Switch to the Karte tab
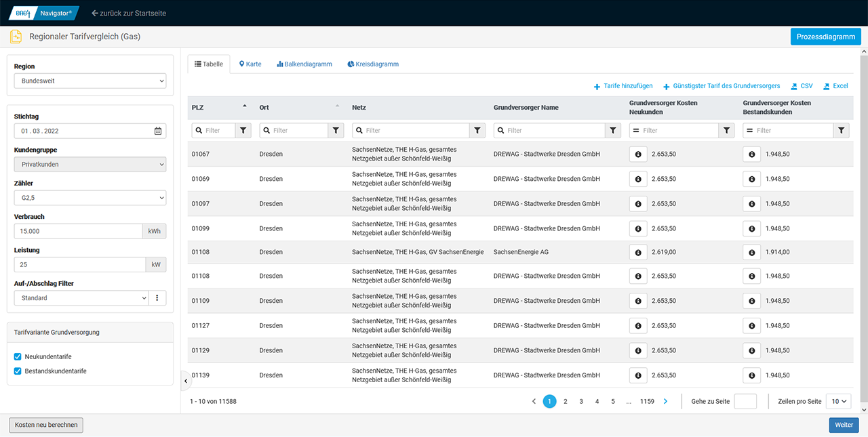Viewport: 868px width, 437px height. tap(250, 64)
